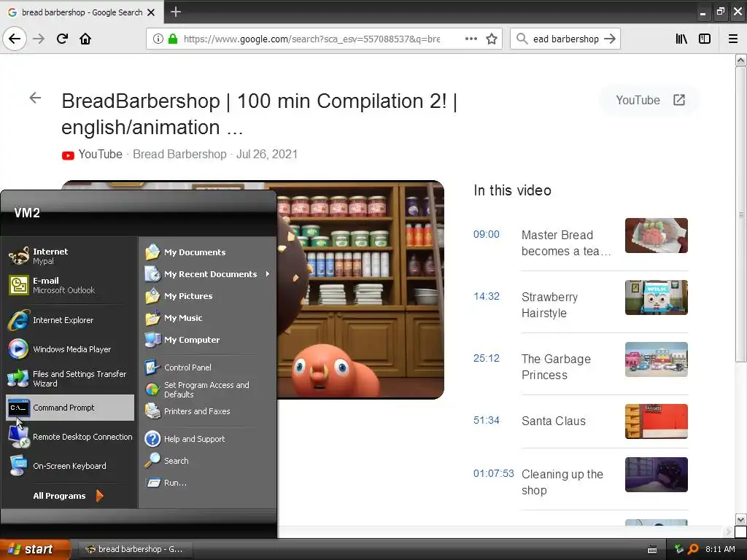Click Cleaning up the shop chapter text

(562, 482)
